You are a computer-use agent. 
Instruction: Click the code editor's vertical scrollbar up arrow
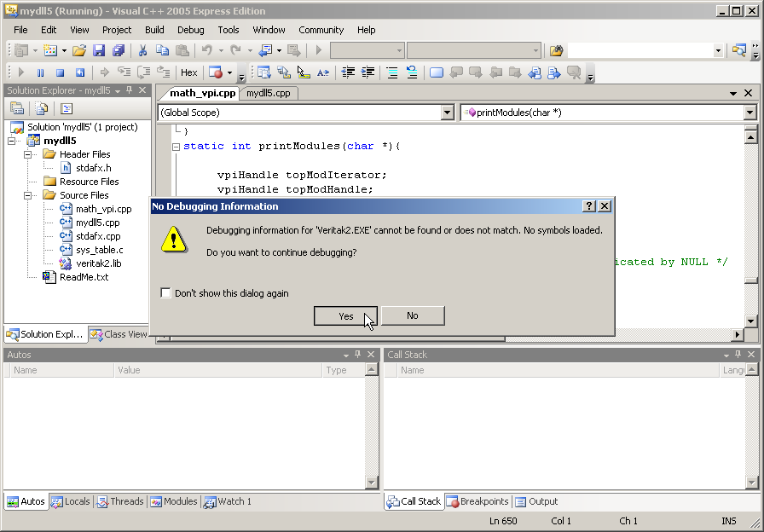[x=750, y=137]
